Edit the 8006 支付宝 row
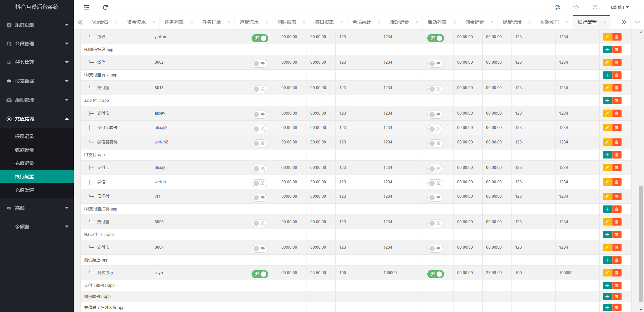 coord(607,222)
